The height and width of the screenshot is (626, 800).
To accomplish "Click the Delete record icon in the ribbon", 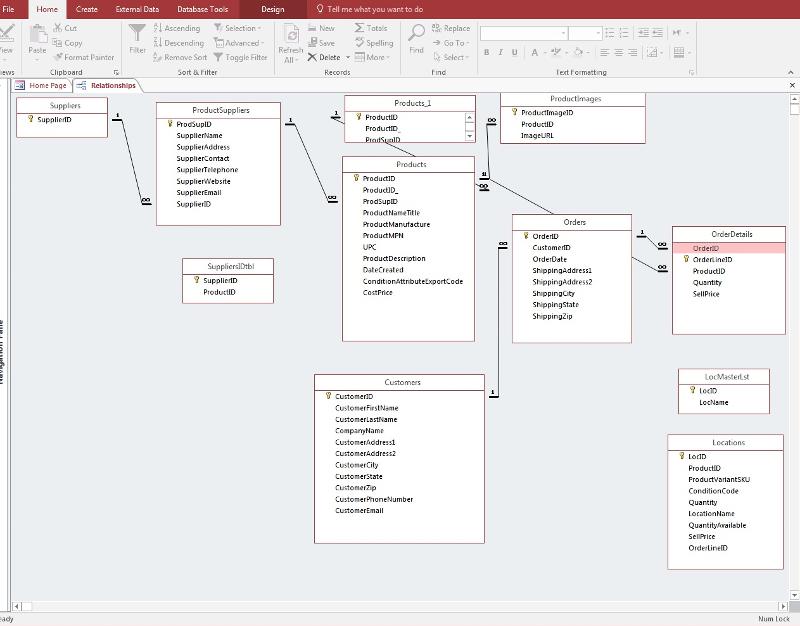I will pos(313,57).
